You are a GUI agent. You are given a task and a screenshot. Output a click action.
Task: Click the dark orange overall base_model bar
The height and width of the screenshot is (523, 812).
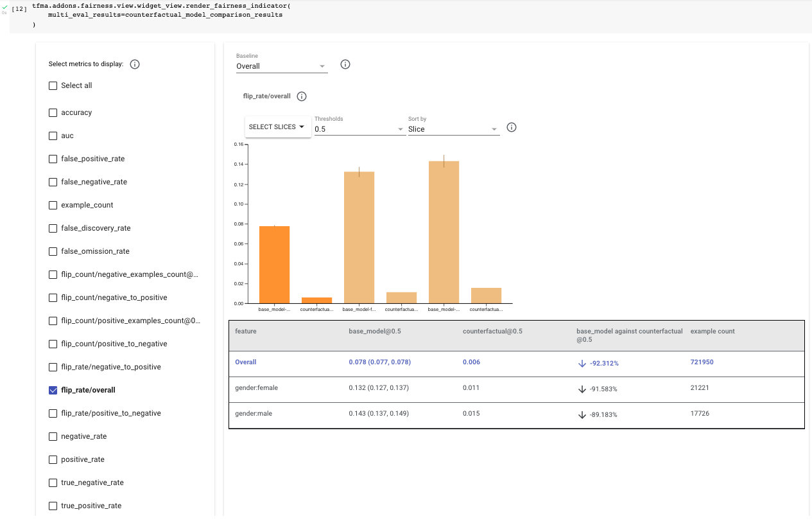(274, 264)
